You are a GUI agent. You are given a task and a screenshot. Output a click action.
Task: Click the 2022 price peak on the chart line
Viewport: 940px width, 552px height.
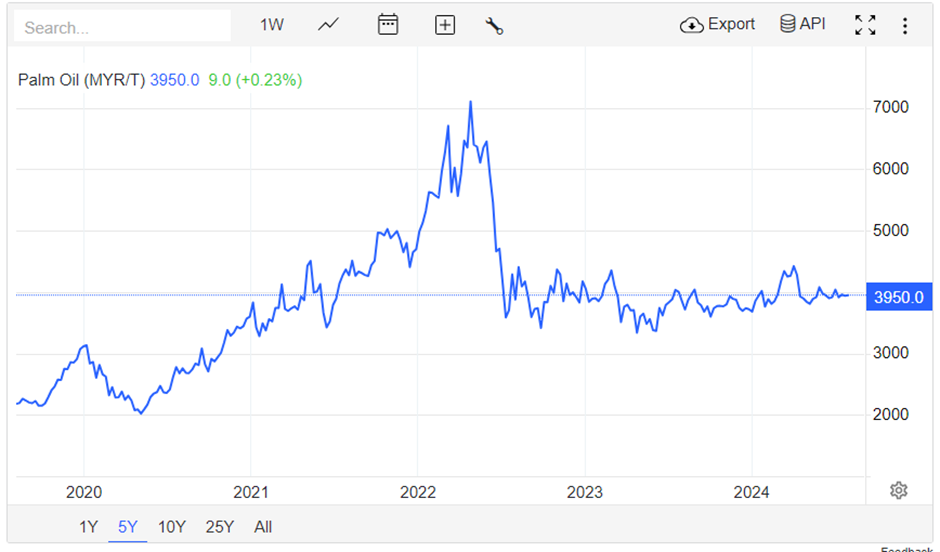click(471, 102)
